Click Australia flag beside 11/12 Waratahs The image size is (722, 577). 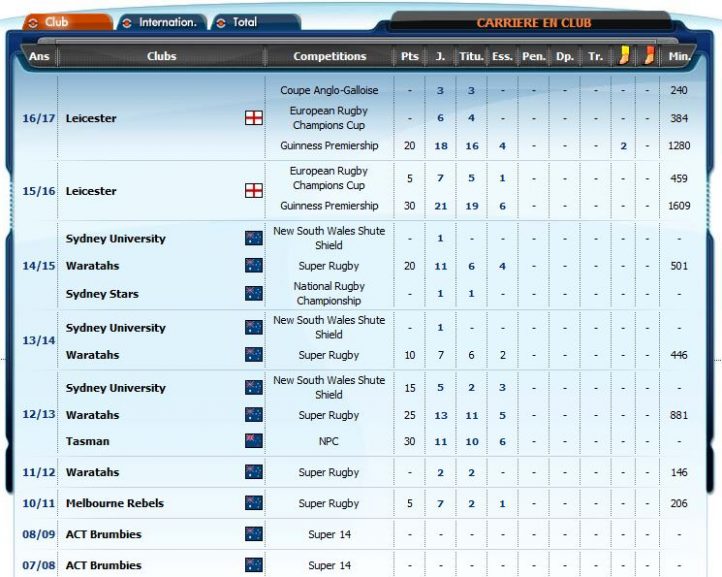[254, 472]
